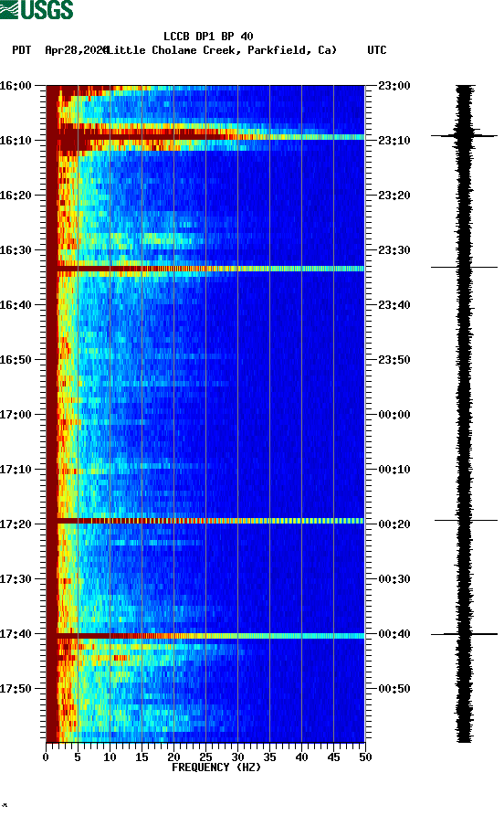This screenshot has height=815, width=504.
Task: Click the 23:50 UTC time label
Action: click(394, 360)
